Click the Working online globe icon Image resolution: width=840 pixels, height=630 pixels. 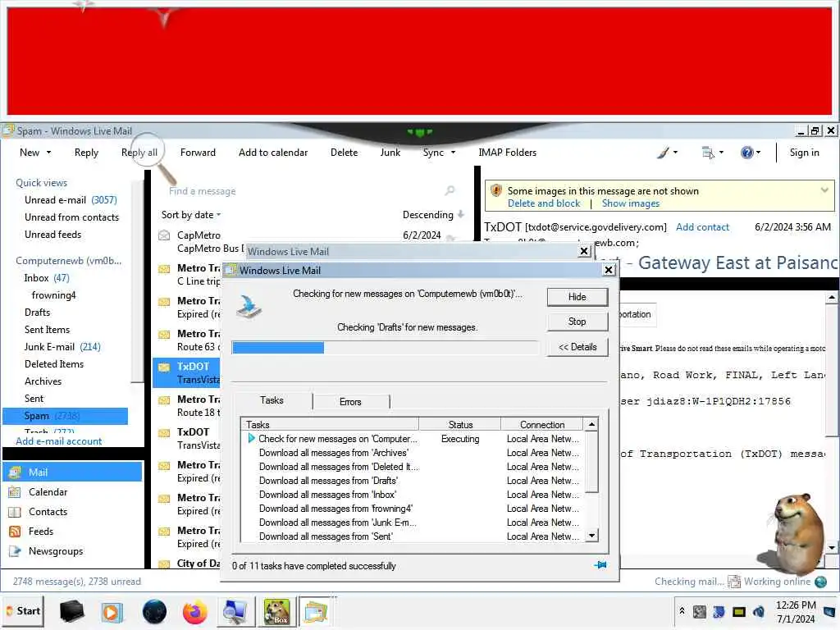pos(820,582)
